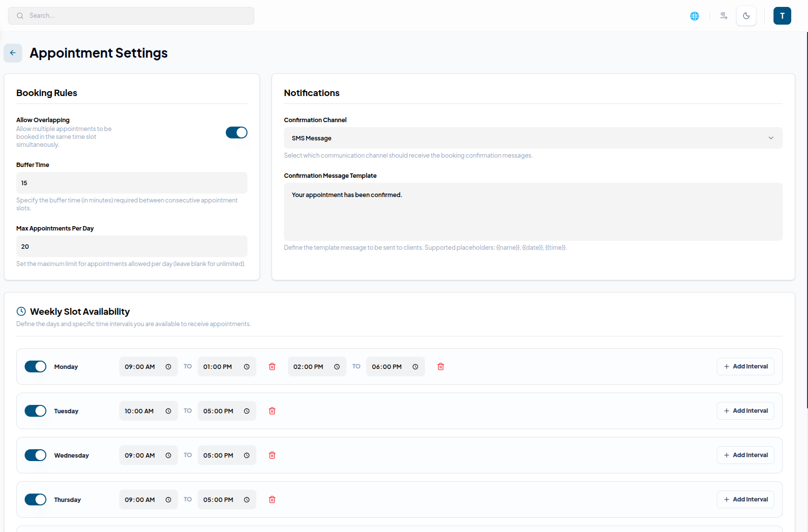The height and width of the screenshot is (532, 808).
Task: Click the Notifications heading
Action: [x=312, y=93]
